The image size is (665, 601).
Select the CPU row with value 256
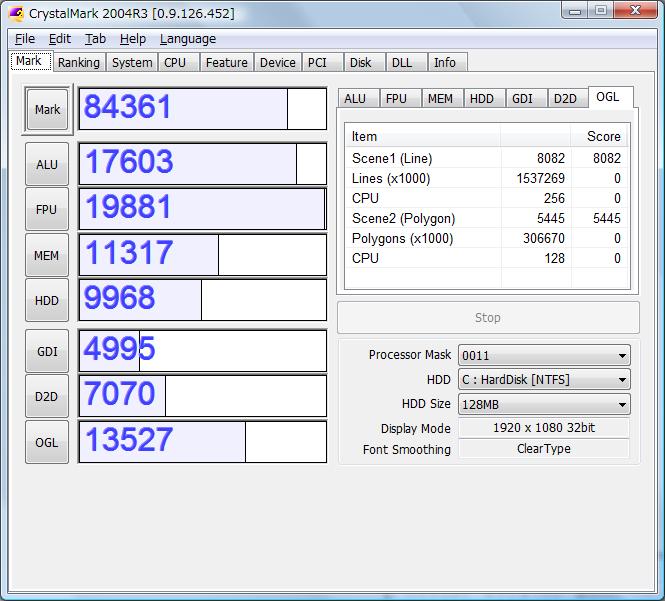click(487, 198)
